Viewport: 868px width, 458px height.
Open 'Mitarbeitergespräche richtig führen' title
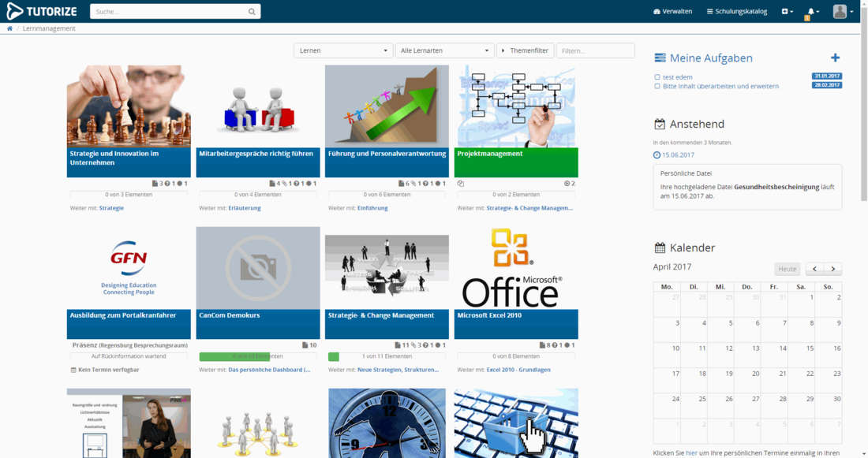point(256,154)
